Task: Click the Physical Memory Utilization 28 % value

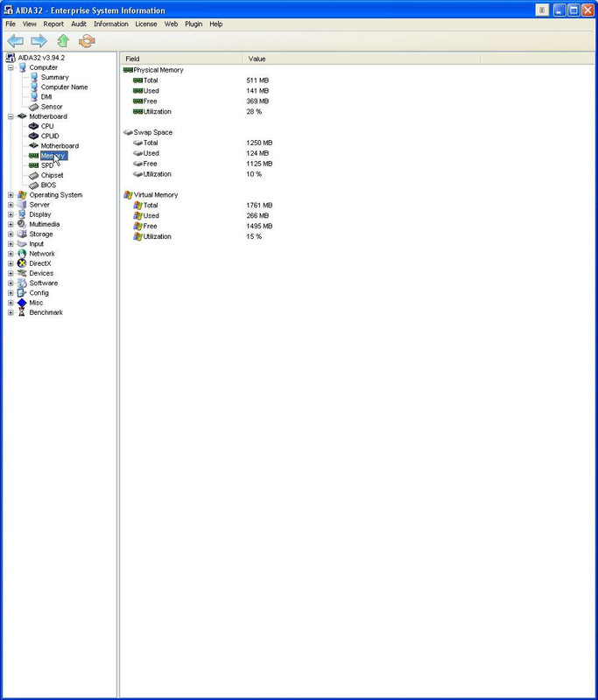Action: click(254, 112)
